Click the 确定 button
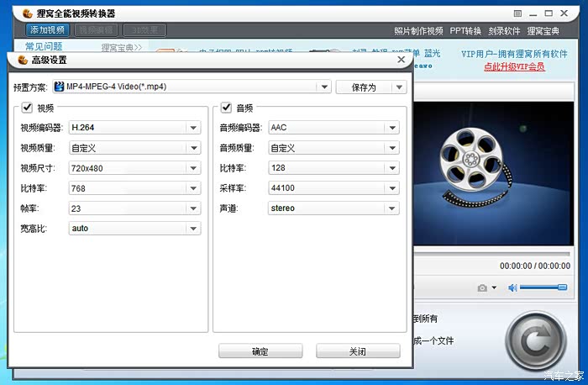The image size is (588, 385). click(260, 351)
